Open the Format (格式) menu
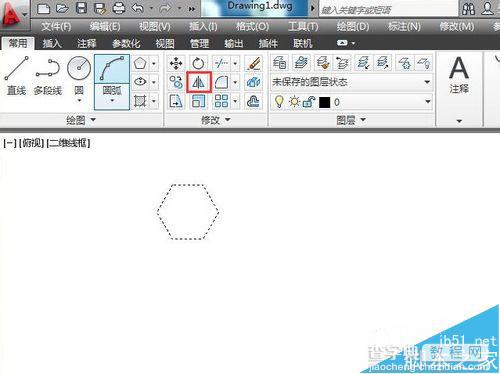 click(x=252, y=26)
